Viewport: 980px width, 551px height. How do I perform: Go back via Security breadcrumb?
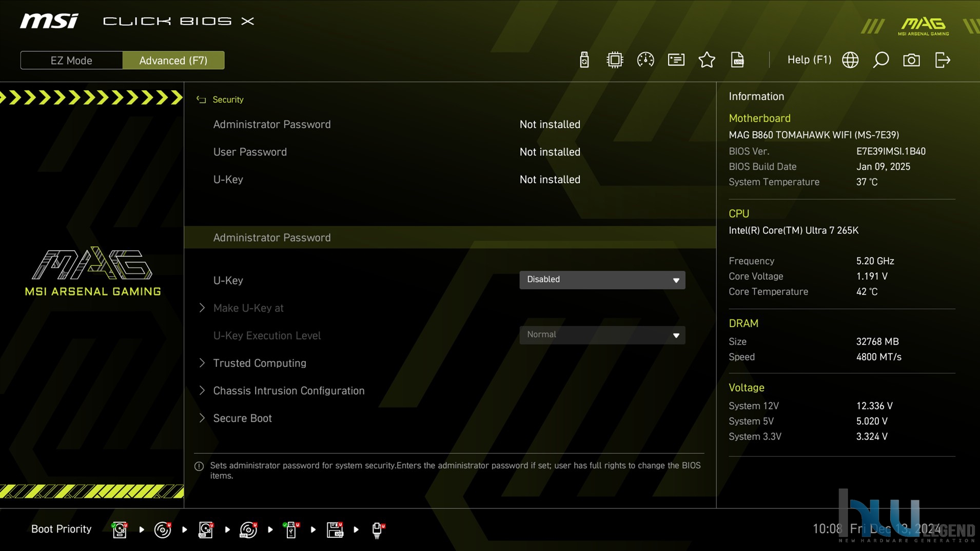(x=228, y=100)
